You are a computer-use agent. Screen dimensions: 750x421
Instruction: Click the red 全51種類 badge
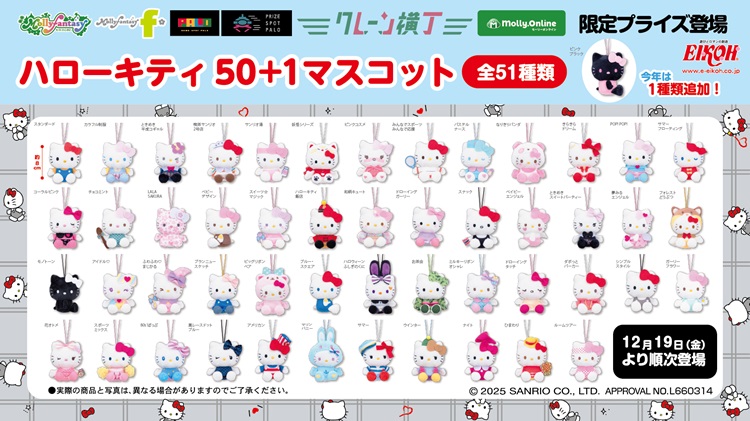point(514,73)
